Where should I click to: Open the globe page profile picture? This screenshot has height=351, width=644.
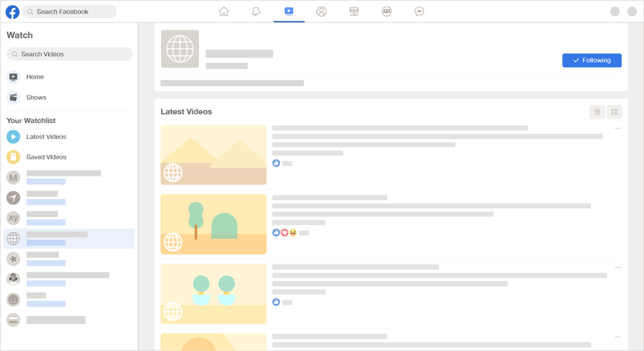[x=180, y=49]
